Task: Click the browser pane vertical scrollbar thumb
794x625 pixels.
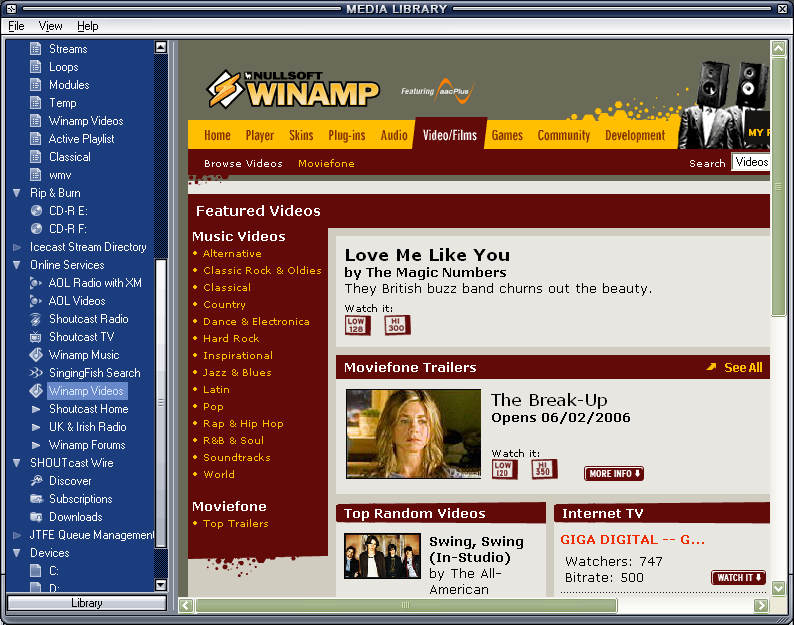Action: [778, 186]
